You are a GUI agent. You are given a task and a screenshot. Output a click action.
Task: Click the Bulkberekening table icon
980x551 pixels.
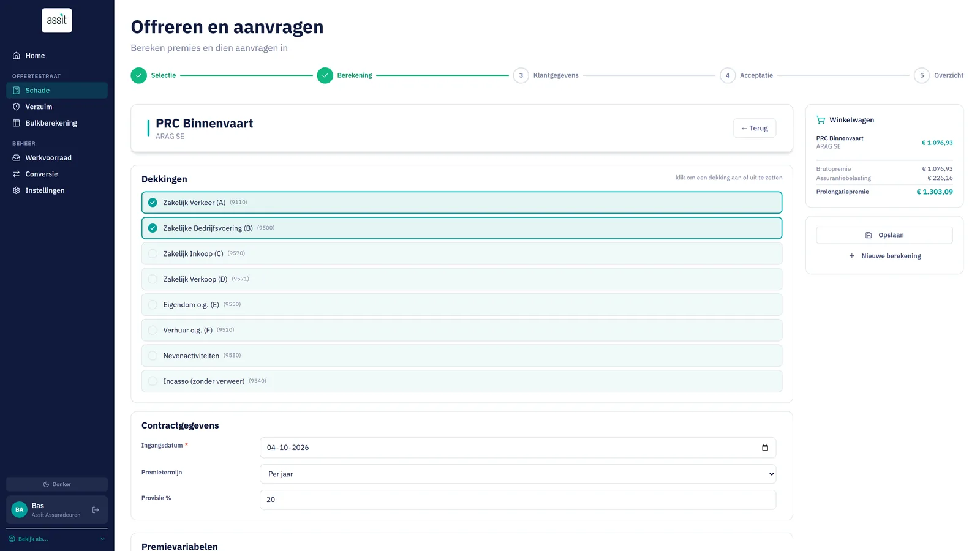(x=17, y=123)
